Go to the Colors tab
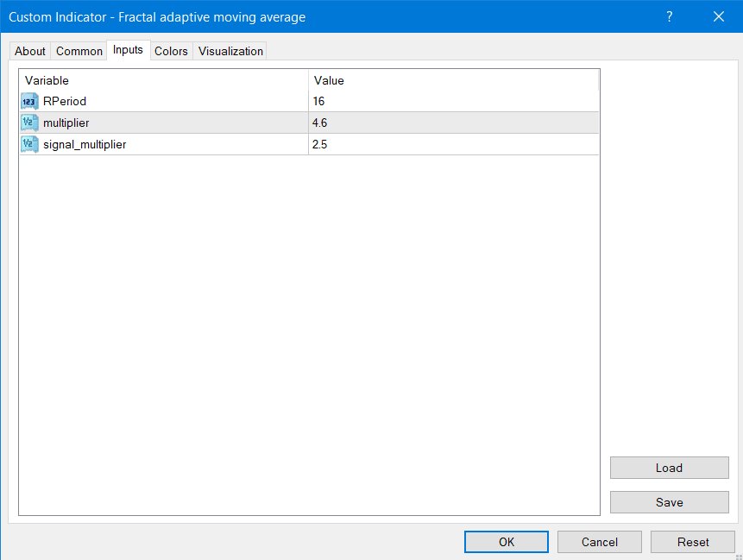 [171, 51]
